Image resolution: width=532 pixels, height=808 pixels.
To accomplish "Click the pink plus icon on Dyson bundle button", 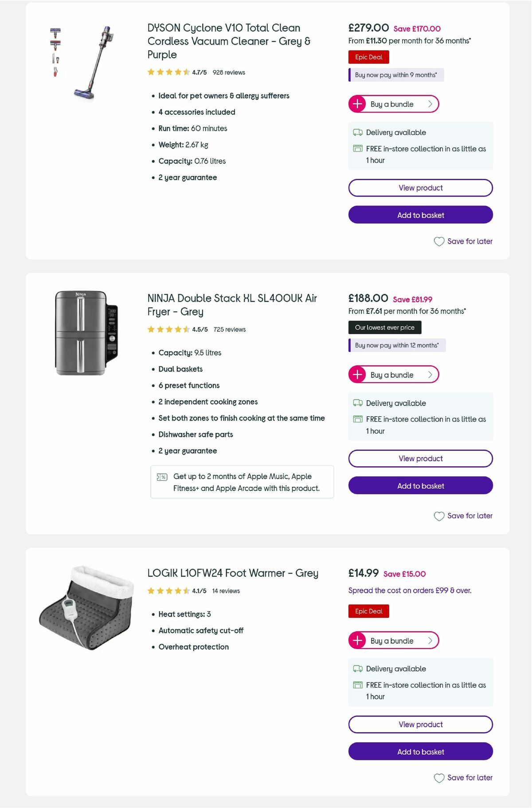I will point(358,104).
